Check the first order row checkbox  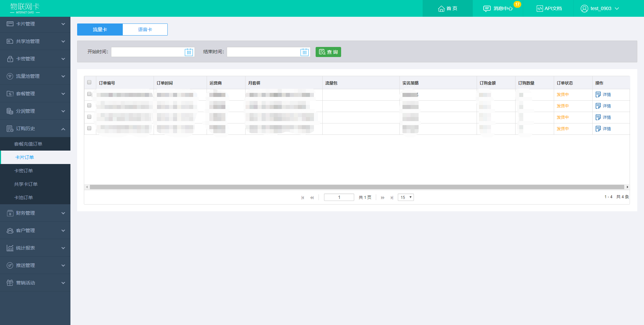tap(89, 94)
